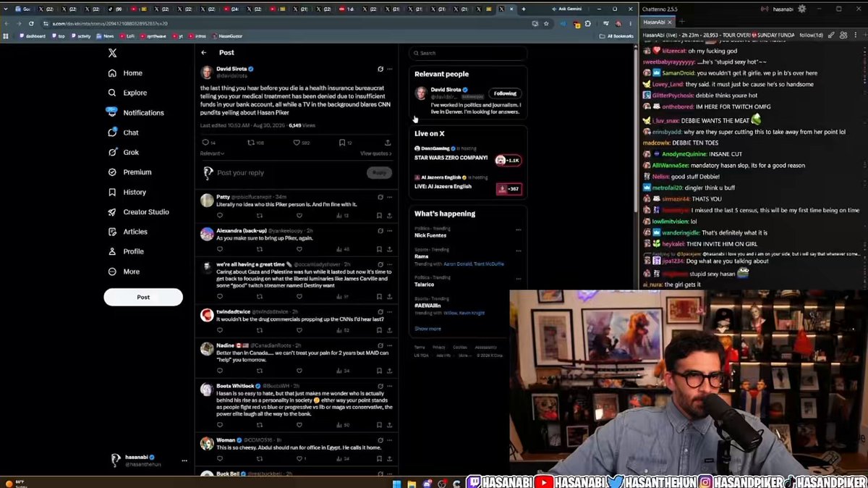Open Chat in the sidebar
This screenshot has height=488, width=868.
pyautogui.click(x=124, y=132)
